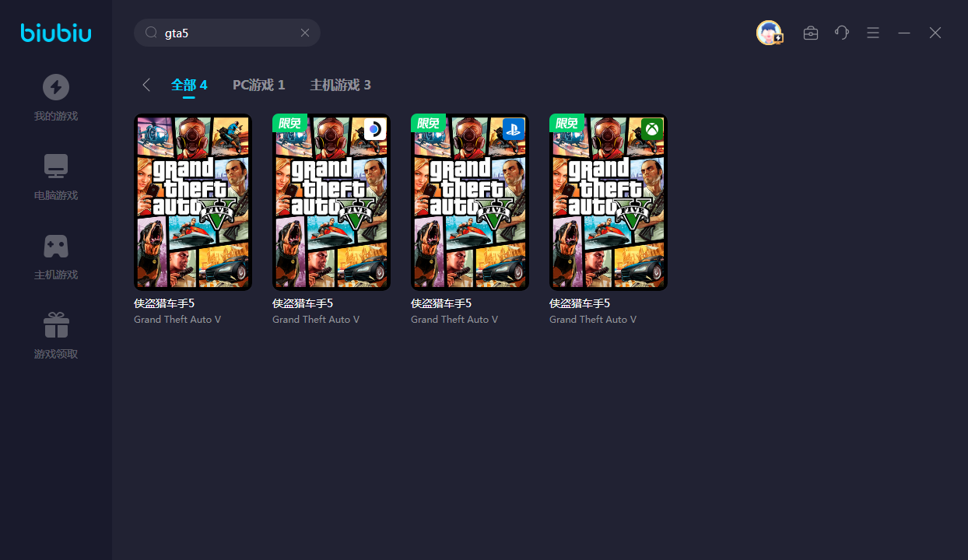Open GTA V cover with PlayStation badge
The image size is (968, 560).
click(470, 202)
